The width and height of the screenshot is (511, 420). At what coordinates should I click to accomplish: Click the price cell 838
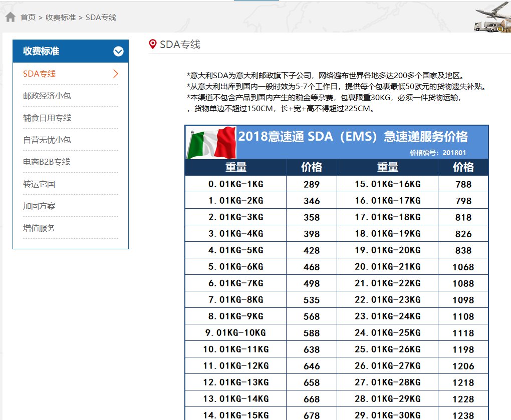click(x=463, y=250)
